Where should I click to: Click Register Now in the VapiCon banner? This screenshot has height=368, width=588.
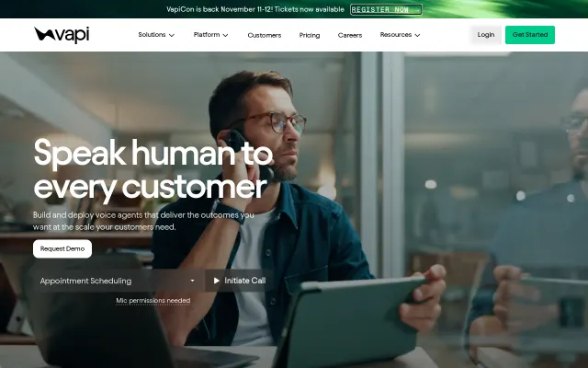click(x=386, y=9)
